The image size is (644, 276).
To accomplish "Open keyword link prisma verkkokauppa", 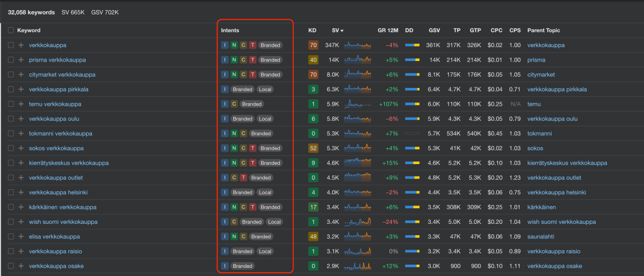I will point(57,60).
